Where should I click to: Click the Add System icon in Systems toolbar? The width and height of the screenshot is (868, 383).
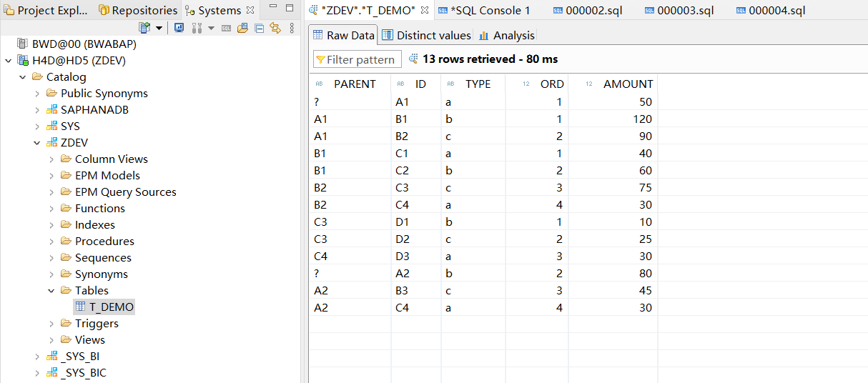click(144, 28)
